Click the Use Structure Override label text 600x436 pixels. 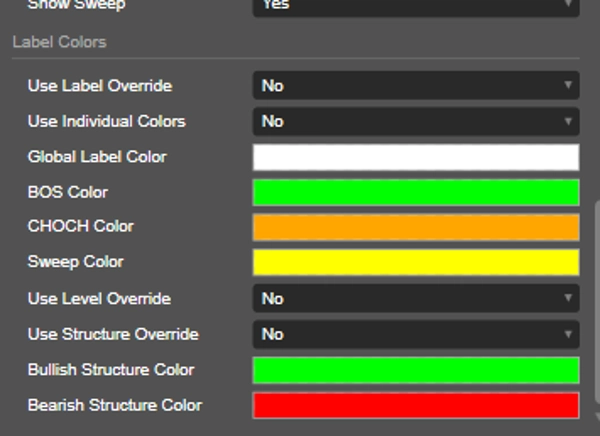(x=113, y=334)
